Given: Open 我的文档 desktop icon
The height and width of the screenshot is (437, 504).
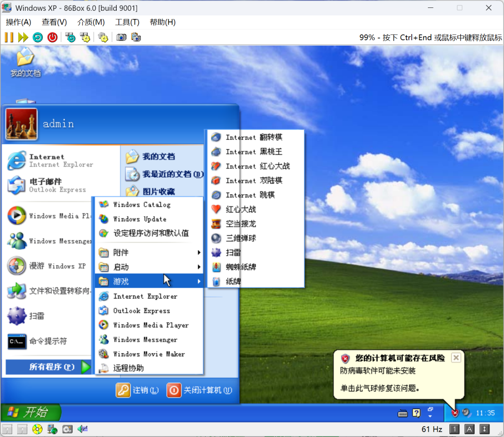Looking at the screenshot, I should 25,62.
